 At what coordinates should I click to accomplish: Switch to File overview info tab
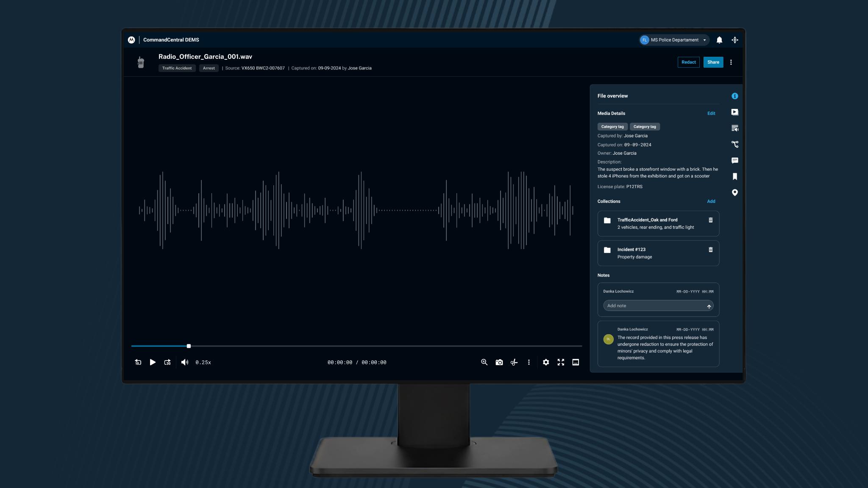(x=734, y=96)
